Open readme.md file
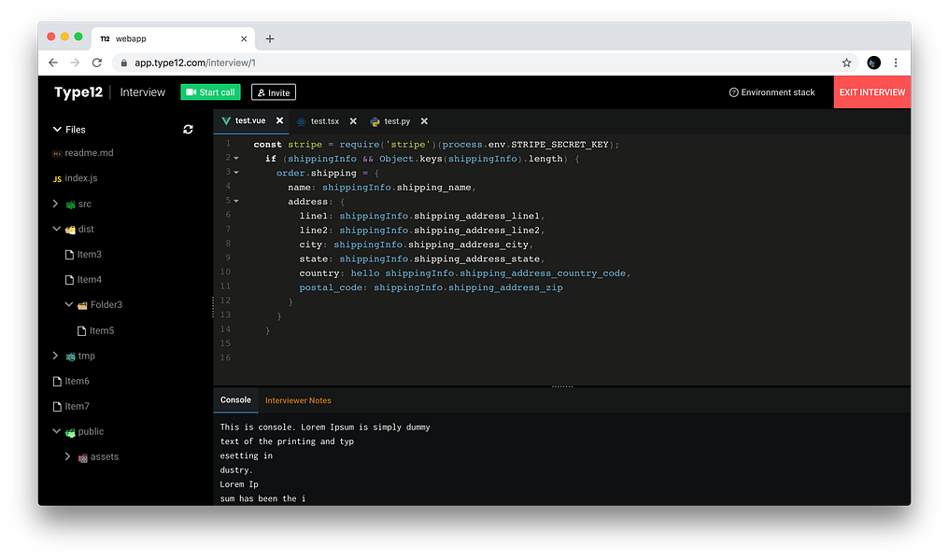The height and width of the screenshot is (560, 949). 89,153
